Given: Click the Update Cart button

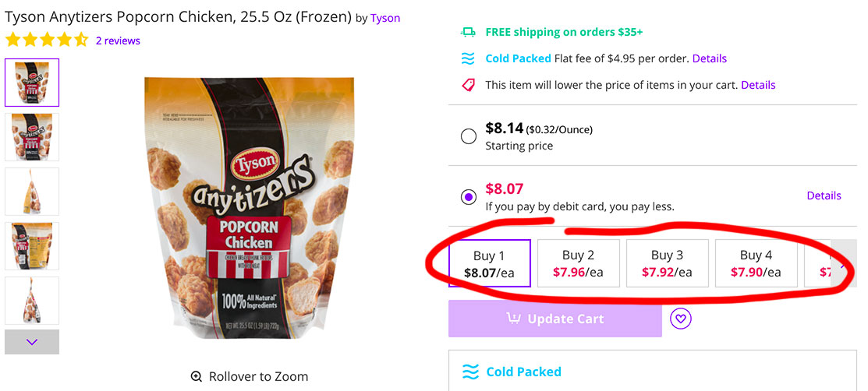Looking at the screenshot, I should point(555,319).
